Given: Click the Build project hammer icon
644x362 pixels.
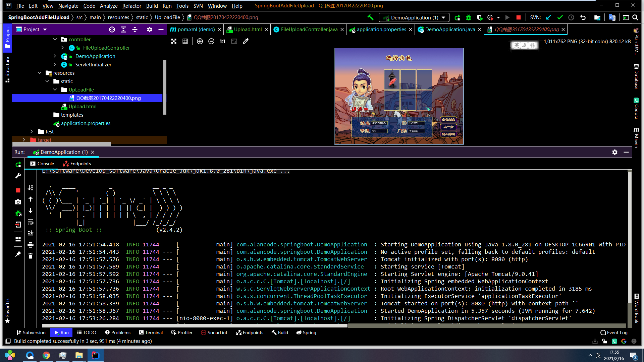Looking at the screenshot, I should coord(370,17).
